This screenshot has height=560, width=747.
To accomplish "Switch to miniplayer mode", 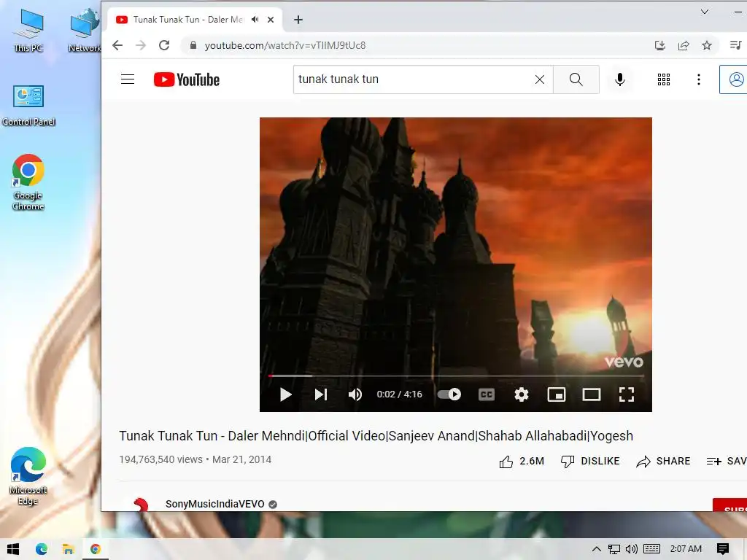I will pyautogui.click(x=556, y=394).
